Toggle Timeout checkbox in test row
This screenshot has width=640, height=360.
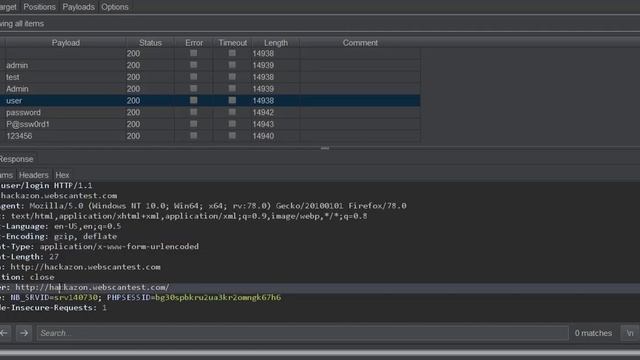click(232, 77)
